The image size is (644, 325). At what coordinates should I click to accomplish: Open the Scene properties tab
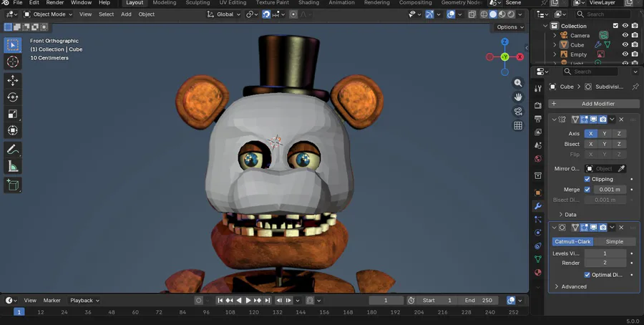[537, 145]
